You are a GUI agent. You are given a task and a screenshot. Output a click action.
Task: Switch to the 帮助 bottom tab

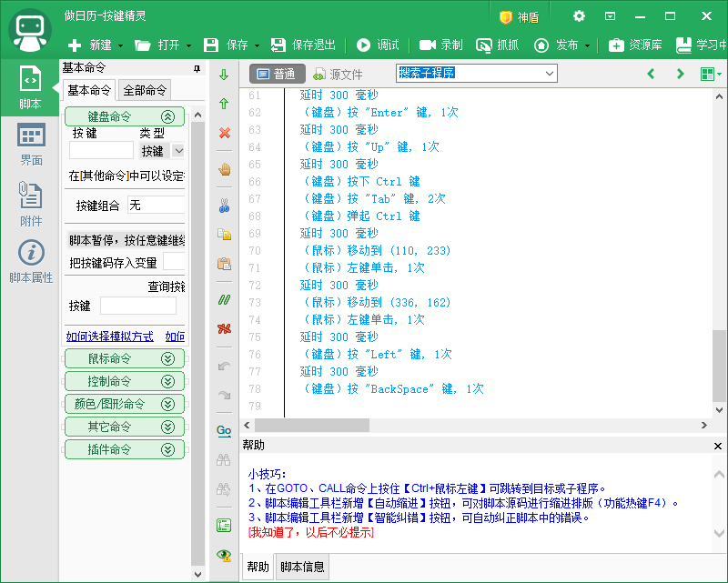point(258,567)
